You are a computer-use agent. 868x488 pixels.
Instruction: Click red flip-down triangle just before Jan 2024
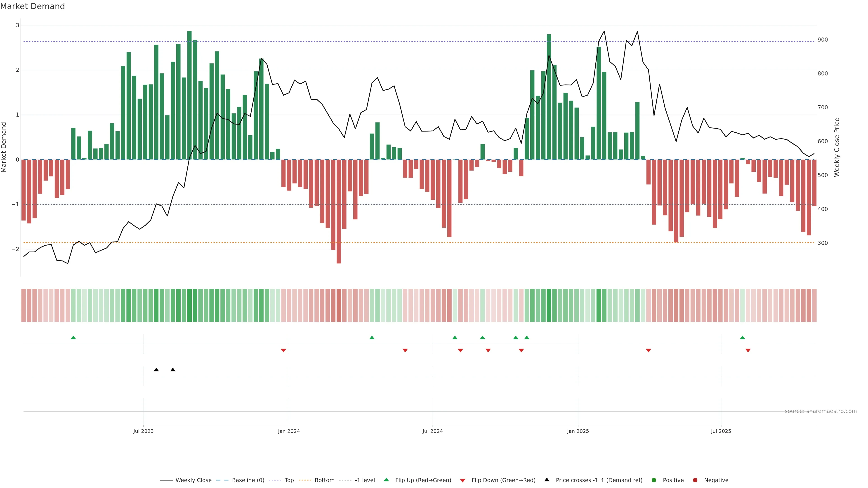point(283,351)
